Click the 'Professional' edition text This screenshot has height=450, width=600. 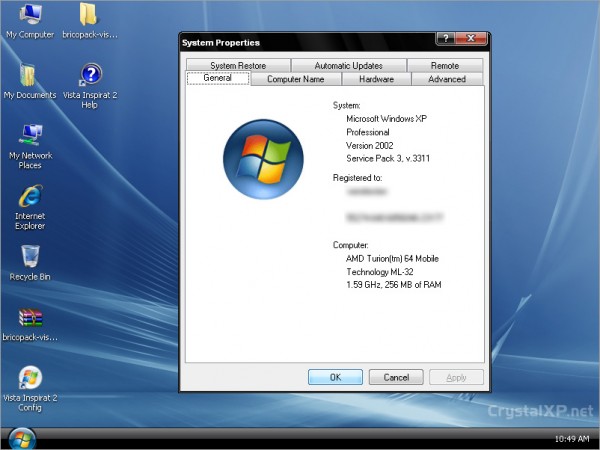pyautogui.click(x=368, y=132)
